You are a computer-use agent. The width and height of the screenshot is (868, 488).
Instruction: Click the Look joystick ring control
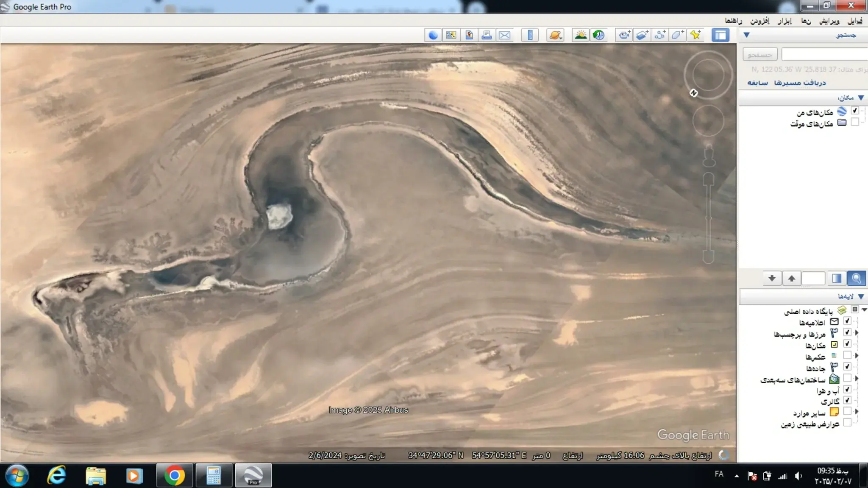pyautogui.click(x=708, y=75)
